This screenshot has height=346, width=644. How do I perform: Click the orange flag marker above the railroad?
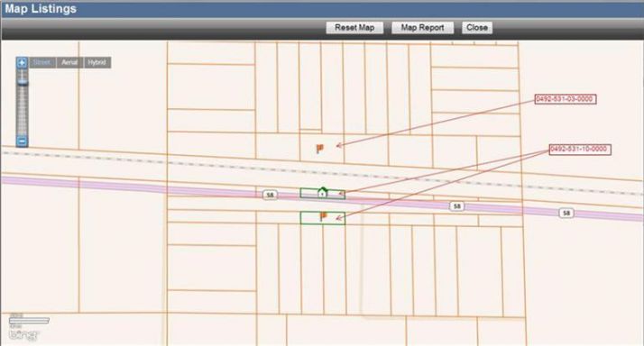320,148
